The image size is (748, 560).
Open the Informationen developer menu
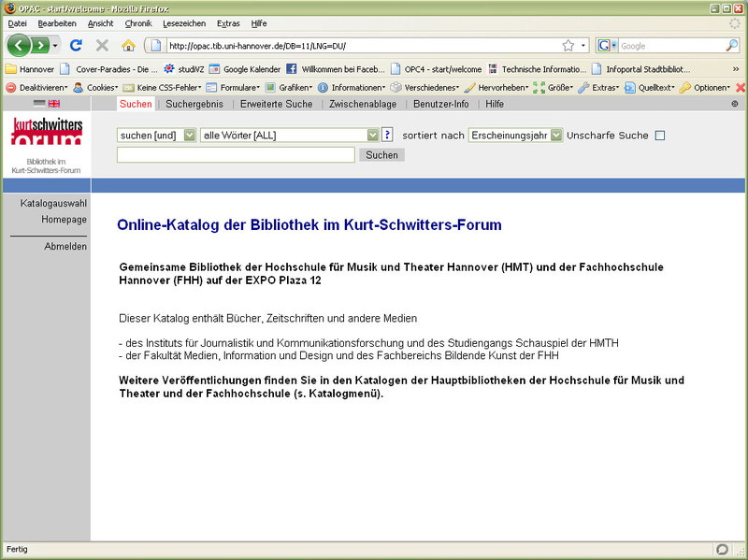coord(352,87)
